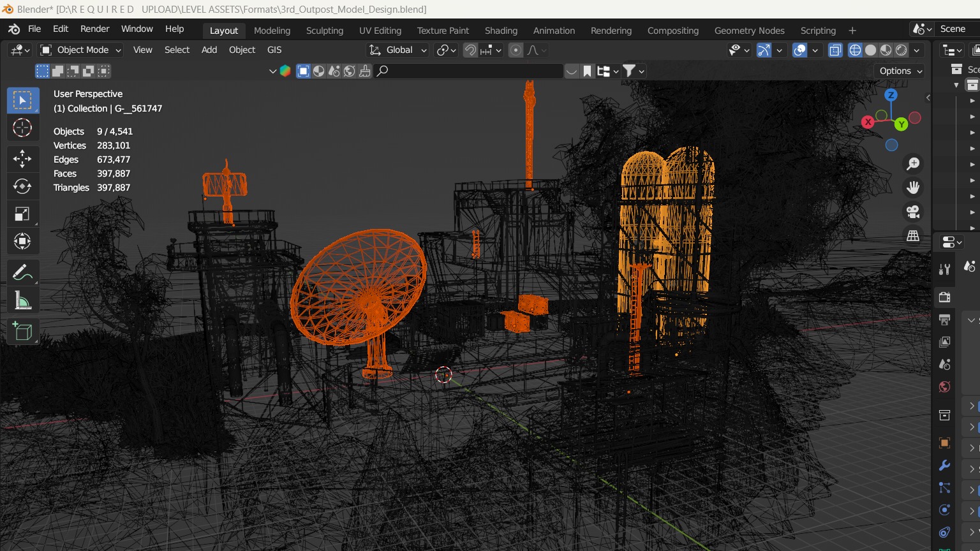Open the Particles properties tab

tap(945, 488)
